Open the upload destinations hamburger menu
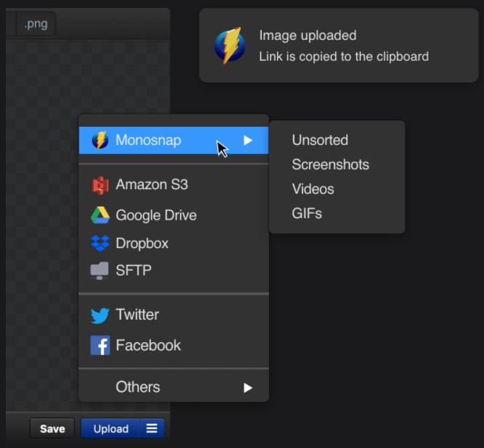The height and width of the screenshot is (448, 484). (152, 428)
